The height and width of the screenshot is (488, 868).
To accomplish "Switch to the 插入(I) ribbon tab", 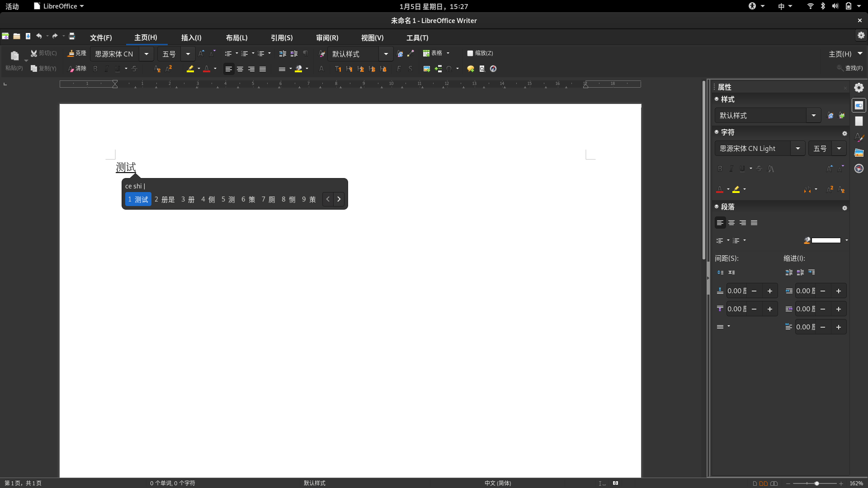I will 191,38.
